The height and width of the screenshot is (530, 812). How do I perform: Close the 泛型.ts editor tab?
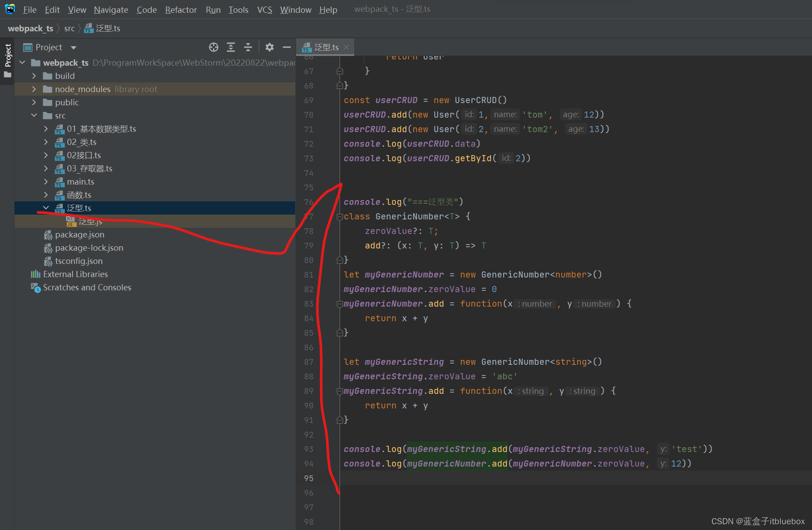click(x=346, y=47)
